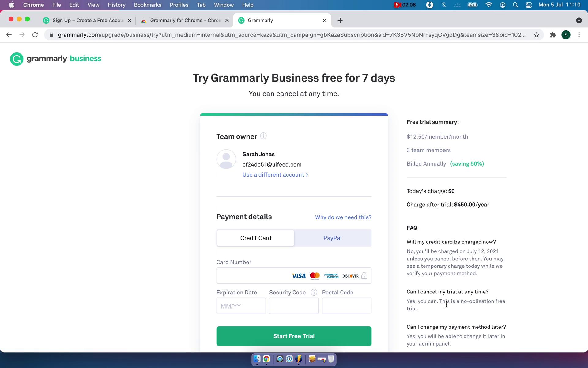
Task: Click the Start Free Trial button
Action: pos(294,336)
